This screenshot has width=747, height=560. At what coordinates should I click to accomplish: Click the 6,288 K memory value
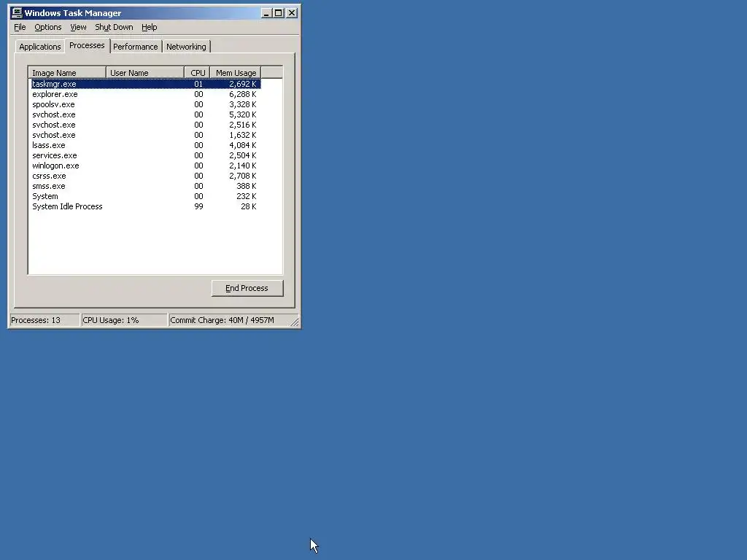pos(243,94)
